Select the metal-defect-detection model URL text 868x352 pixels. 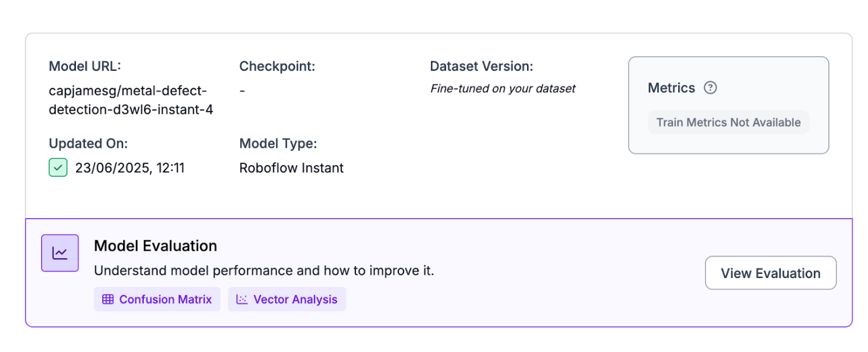pos(131,100)
